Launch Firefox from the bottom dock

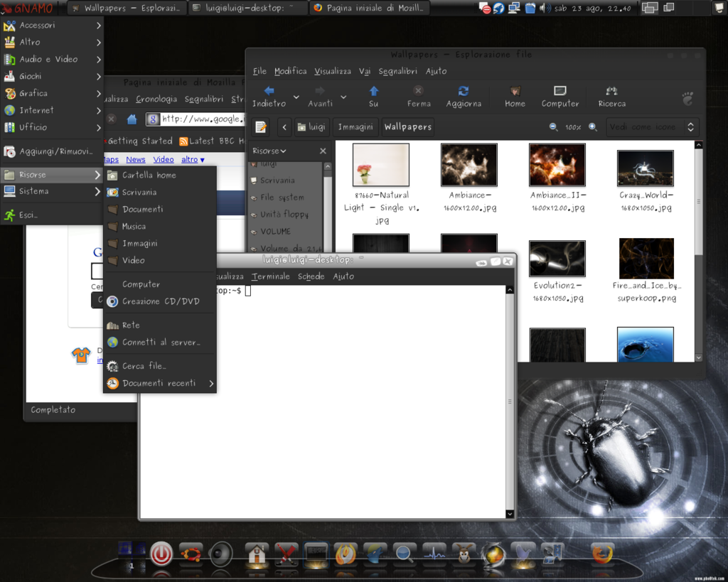602,554
